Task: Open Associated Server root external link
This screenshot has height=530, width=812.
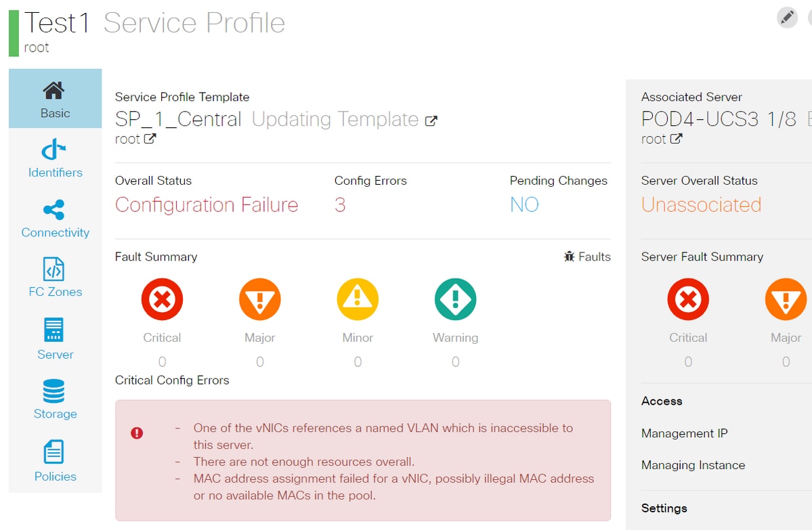Action: [676, 139]
